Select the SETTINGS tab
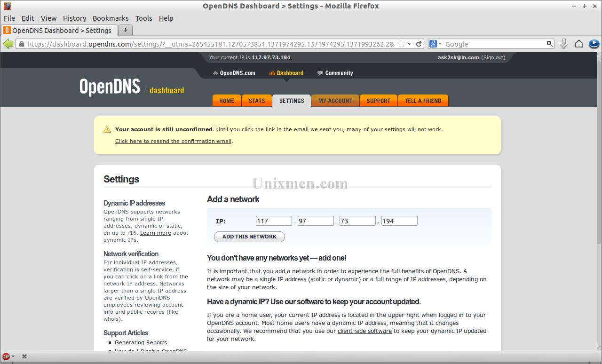Screen dimensions: 602x364 [292, 101]
